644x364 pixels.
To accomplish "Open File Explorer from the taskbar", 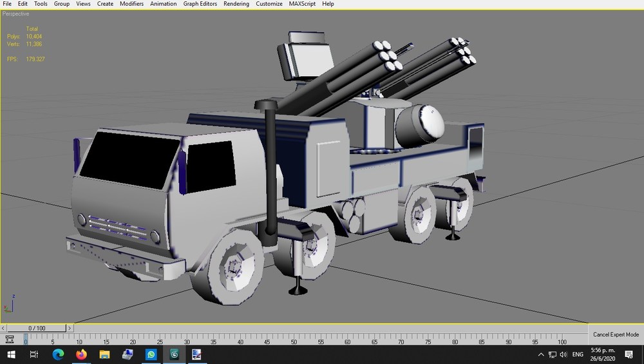I will [104, 354].
